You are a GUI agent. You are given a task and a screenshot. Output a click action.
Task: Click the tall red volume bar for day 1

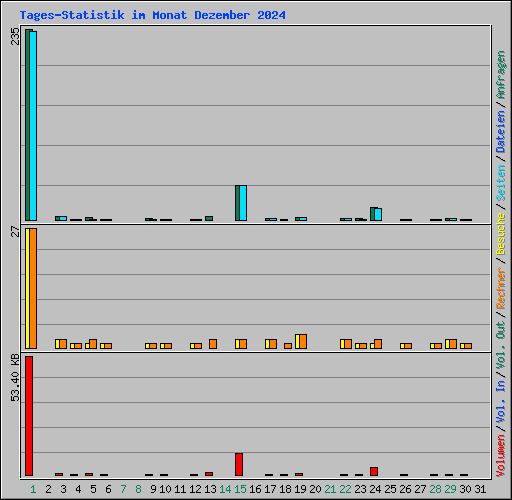point(29,416)
